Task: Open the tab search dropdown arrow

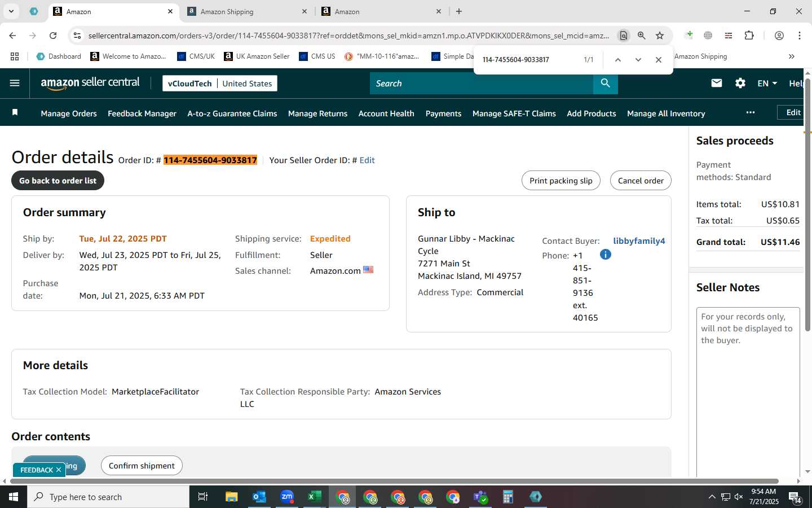Action: click(11, 11)
